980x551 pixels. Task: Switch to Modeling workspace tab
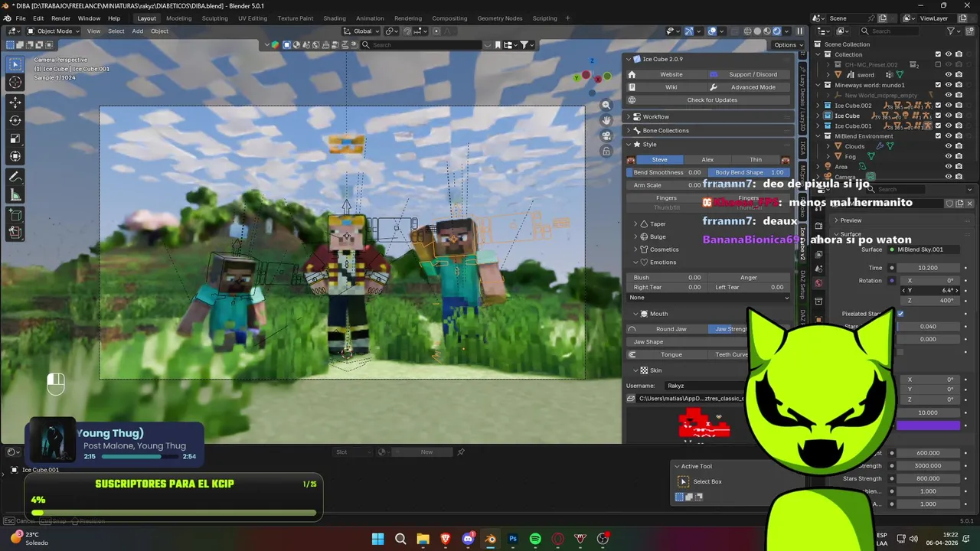click(x=178, y=18)
